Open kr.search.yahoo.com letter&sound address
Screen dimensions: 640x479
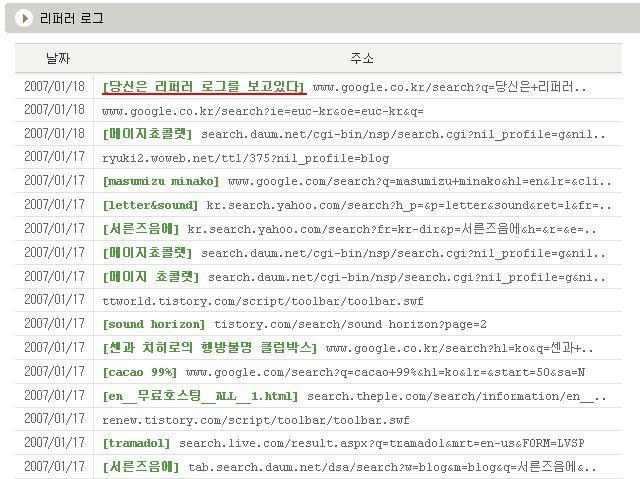tap(409, 205)
